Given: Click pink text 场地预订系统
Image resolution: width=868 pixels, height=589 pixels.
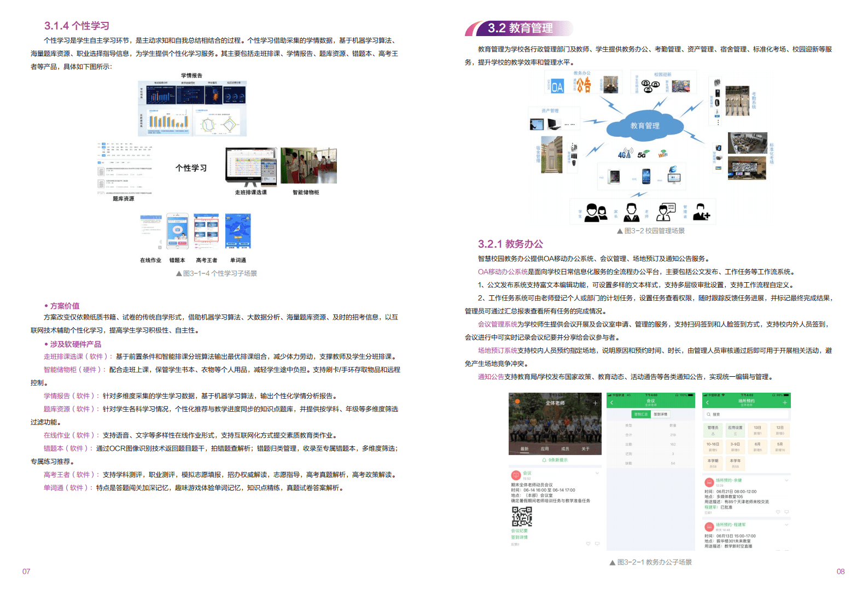Looking at the screenshot, I should tap(498, 351).
